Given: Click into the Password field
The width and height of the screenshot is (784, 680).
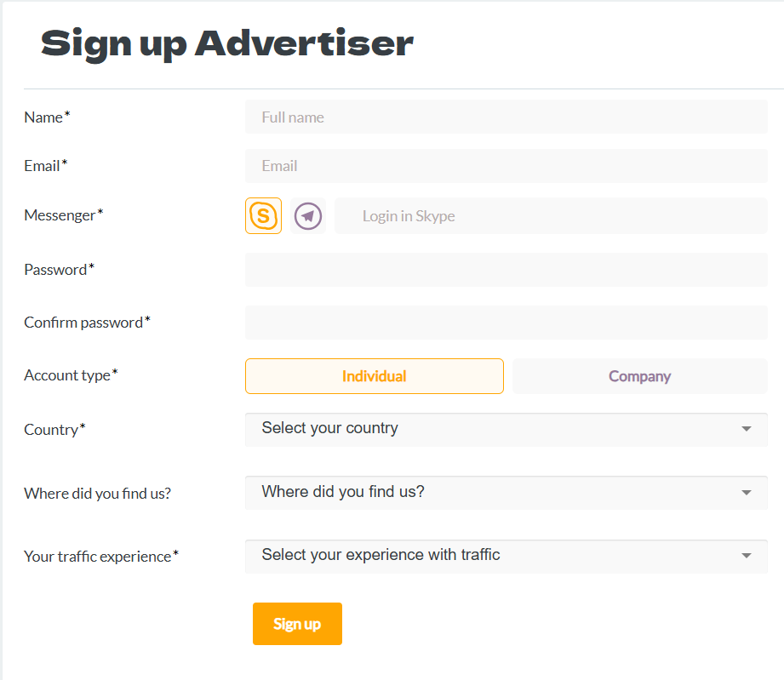Looking at the screenshot, I should pos(506,270).
